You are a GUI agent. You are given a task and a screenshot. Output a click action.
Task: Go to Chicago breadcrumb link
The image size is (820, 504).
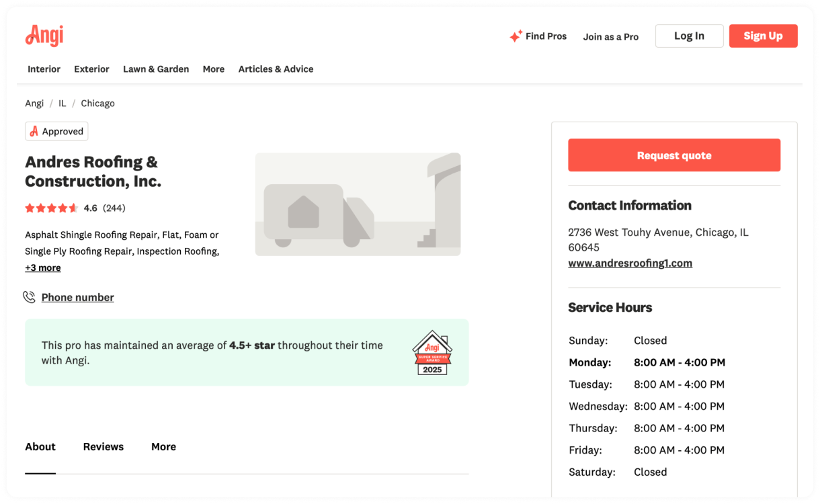(98, 103)
